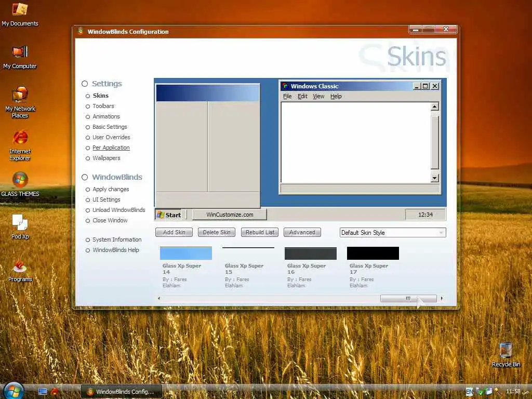The image size is (532, 399).
Task: Click the Delete Skin button
Action: 217,232
